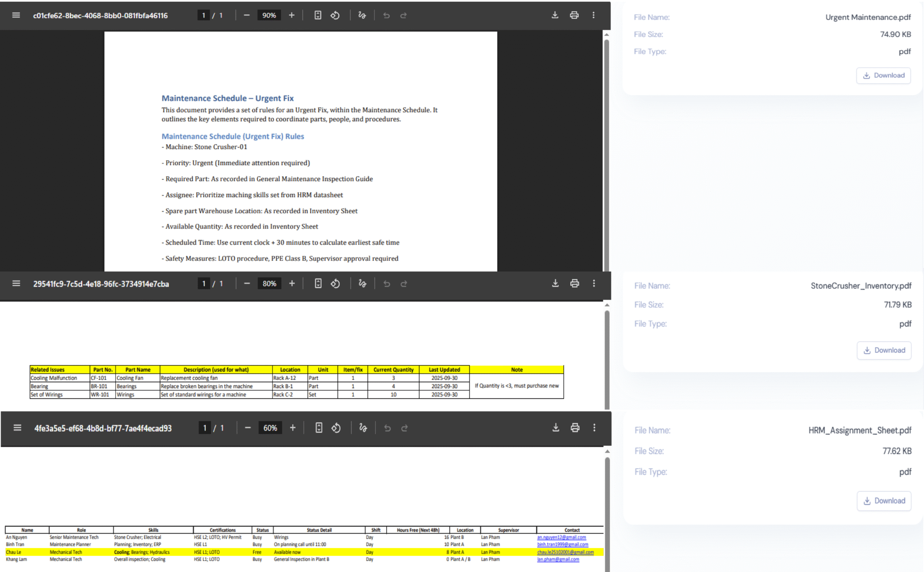Toggle sidebar in the inventory PDF viewer
This screenshot has width=924, height=572.
16,284
